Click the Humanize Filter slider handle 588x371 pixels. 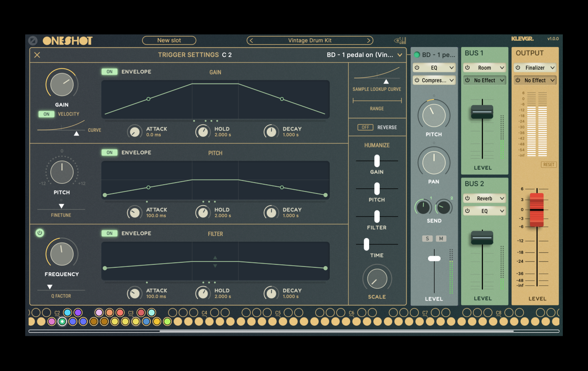(x=377, y=217)
